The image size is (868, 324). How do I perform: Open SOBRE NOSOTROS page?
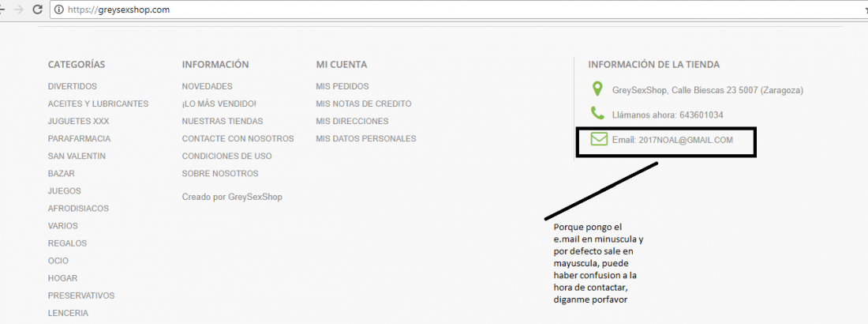tap(220, 174)
